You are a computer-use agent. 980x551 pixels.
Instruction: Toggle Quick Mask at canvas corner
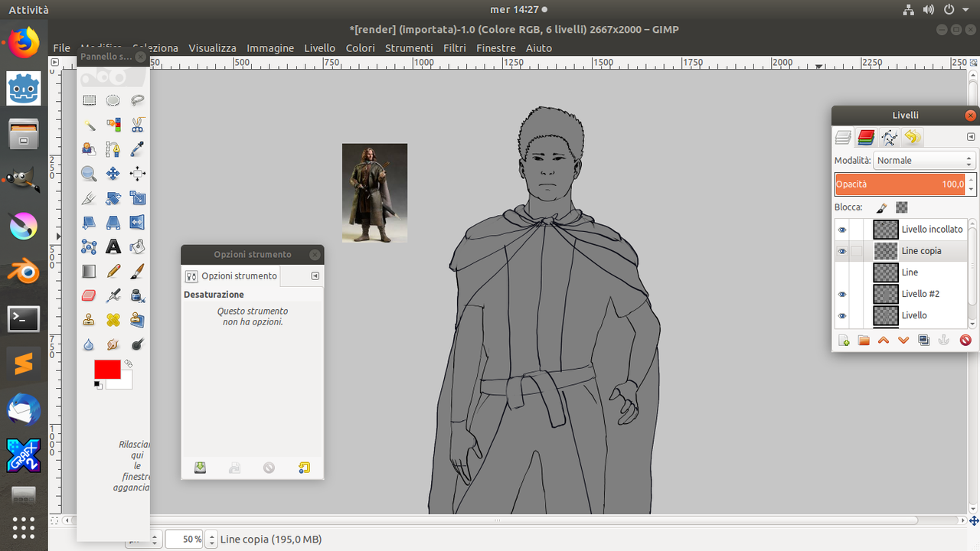tap(54, 520)
